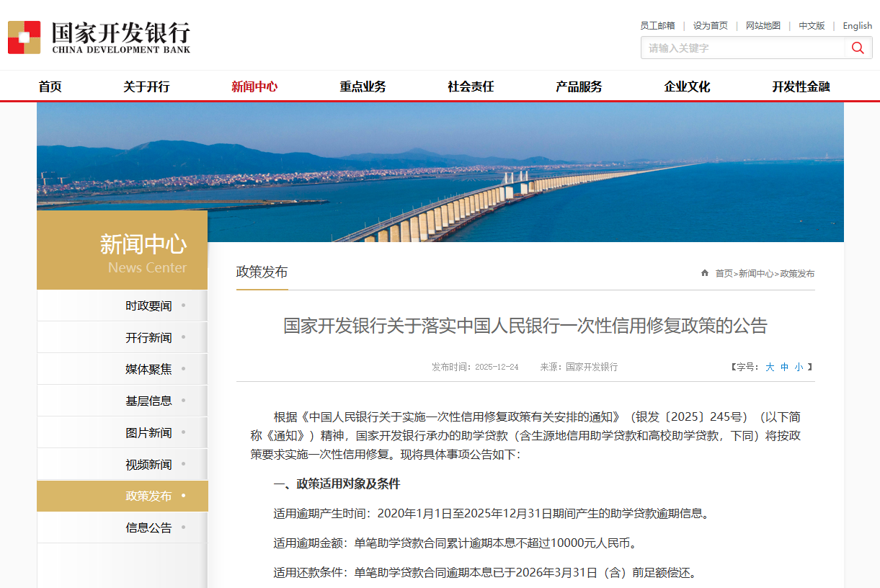Open 开发性金融 navigation item
This screenshot has width=880, height=588.
click(801, 86)
